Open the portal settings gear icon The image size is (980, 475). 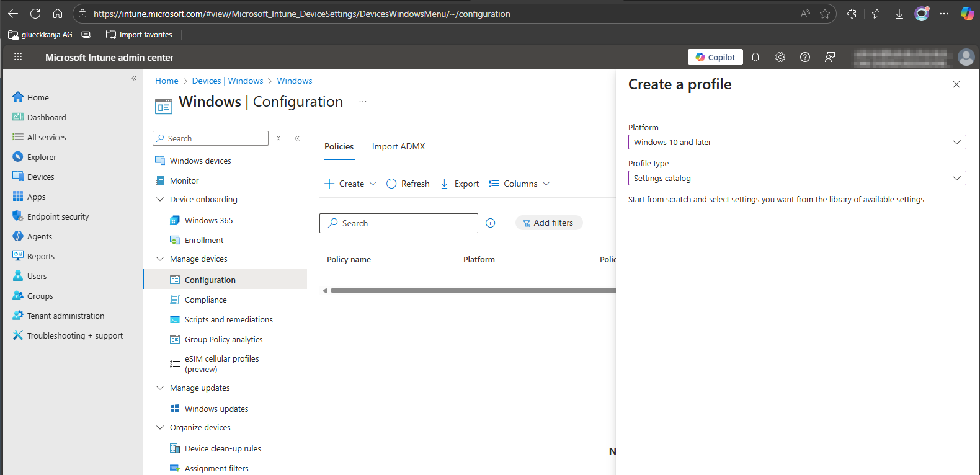point(780,57)
